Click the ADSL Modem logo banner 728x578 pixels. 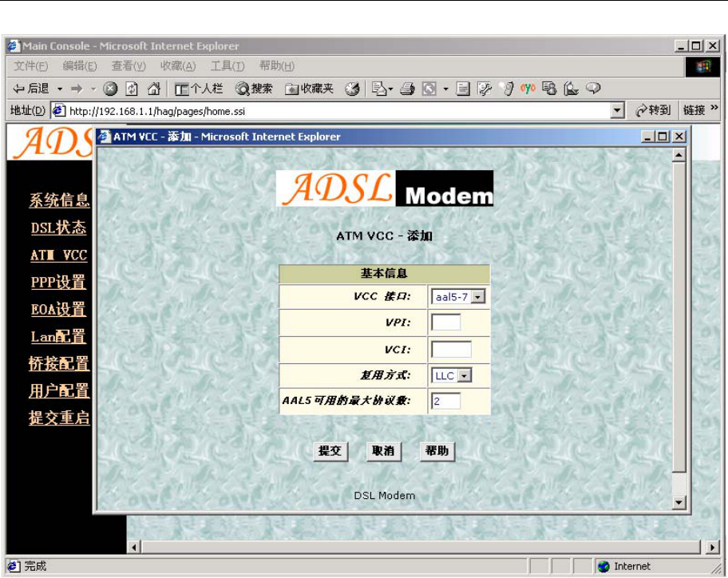[385, 188]
